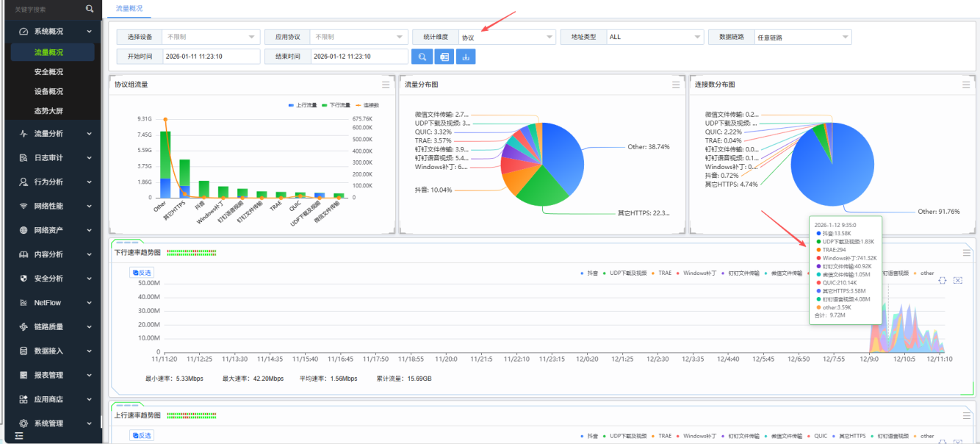Viewport: 980px width, 444px height.
Task: Open 安全概况 in the sidebar
Action: 48,72
